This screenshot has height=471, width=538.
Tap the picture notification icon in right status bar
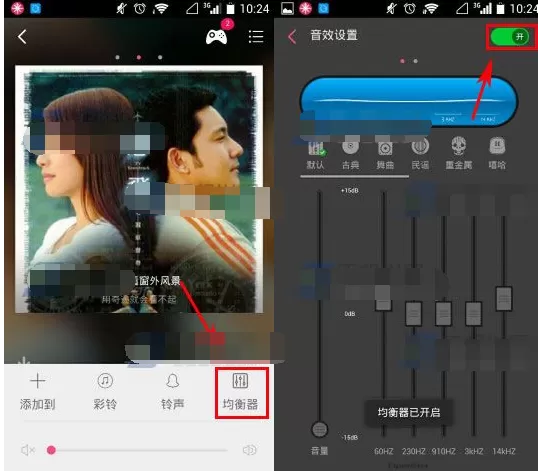pyautogui.click(x=288, y=8)
